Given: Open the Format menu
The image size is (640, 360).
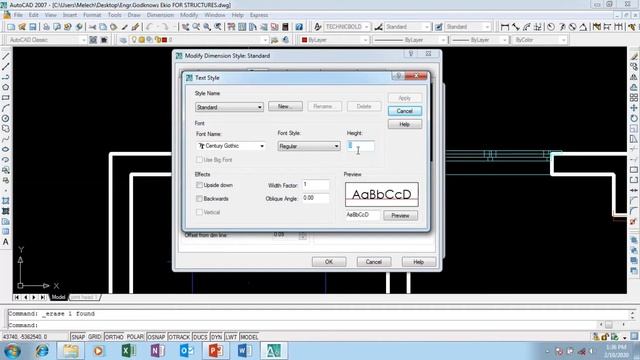Looking at the screenshot, I should [92, 15].
